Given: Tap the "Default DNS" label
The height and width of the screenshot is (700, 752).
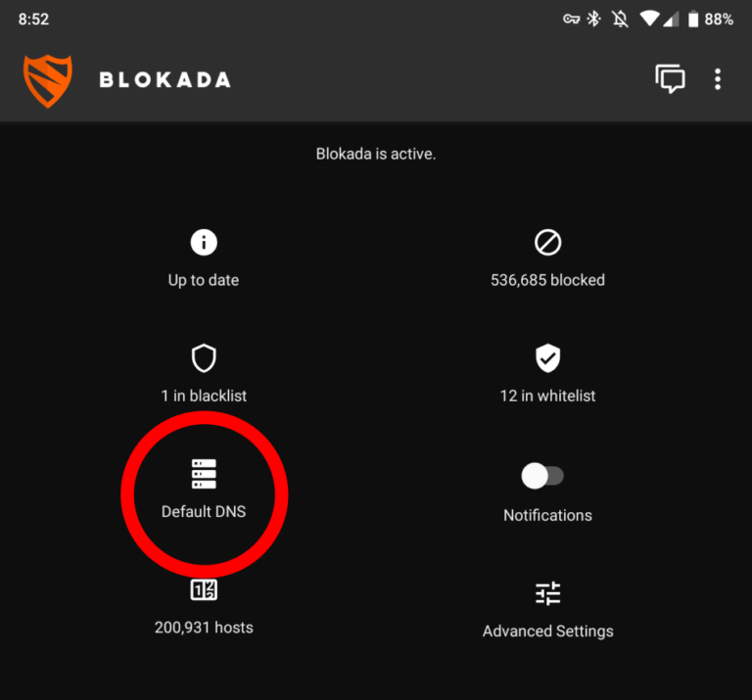Looking at the screenshot, I should point(204,512).
